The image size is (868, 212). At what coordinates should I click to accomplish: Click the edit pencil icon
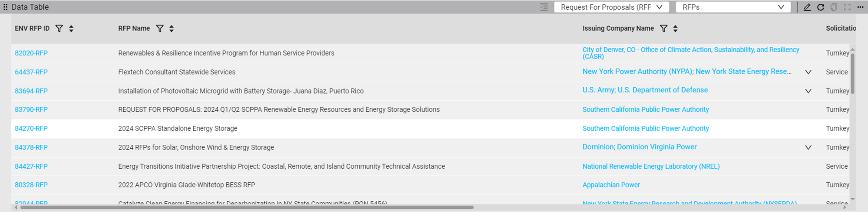[807, 7]
